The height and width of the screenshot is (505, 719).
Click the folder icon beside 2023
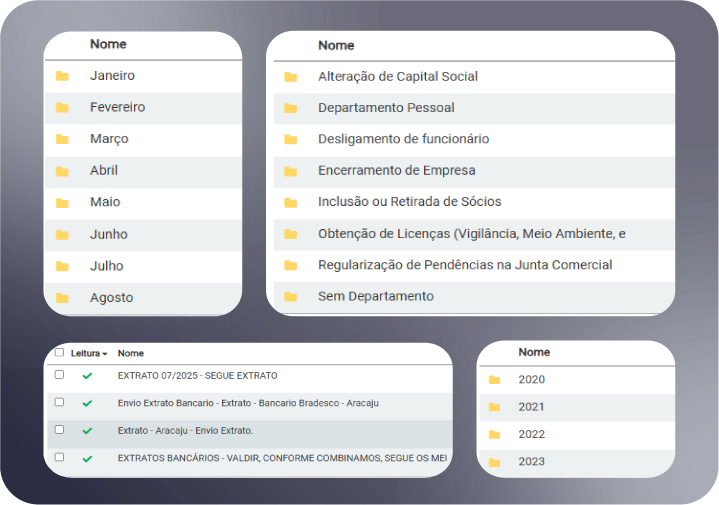[x=494, y=463]
